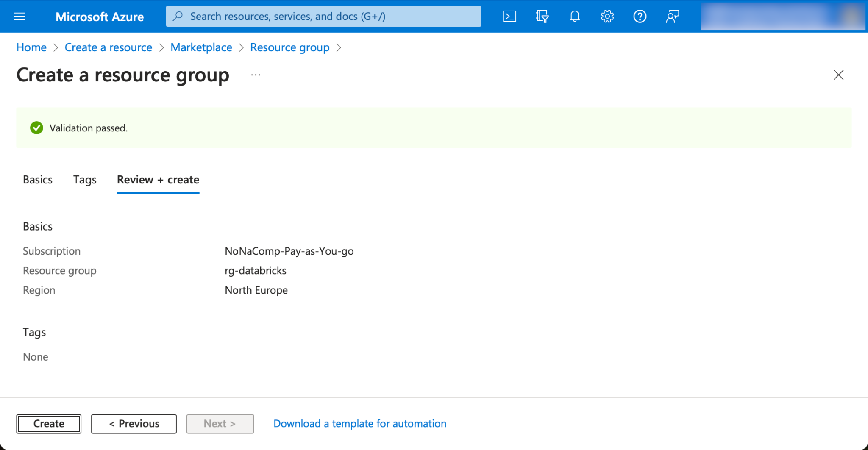This screenshot has height=450, width=868.
Task: Close the Create a resource group blade
Action: (838, 75)
